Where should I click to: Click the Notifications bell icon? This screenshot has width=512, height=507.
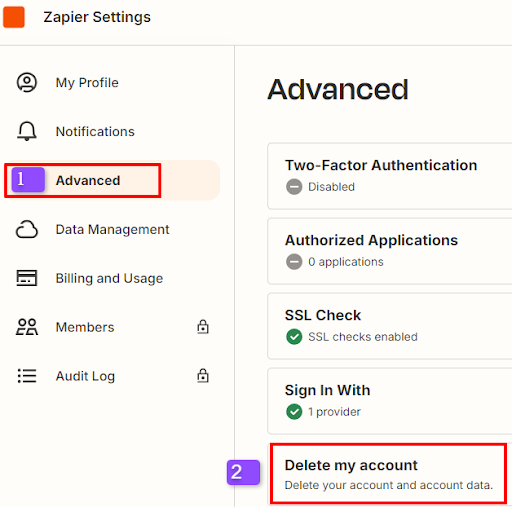(x=27, y=131)
